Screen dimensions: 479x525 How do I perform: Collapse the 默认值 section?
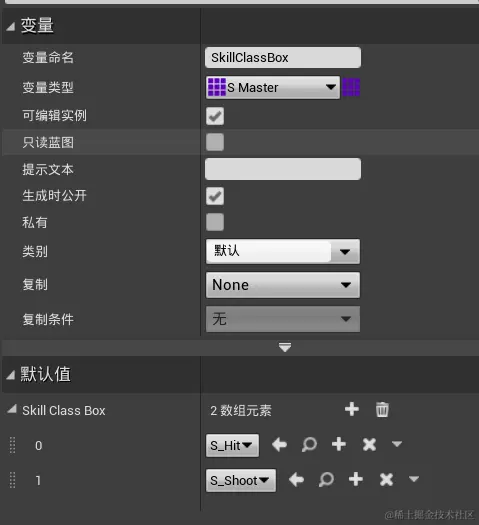click(x=11, y=375)
